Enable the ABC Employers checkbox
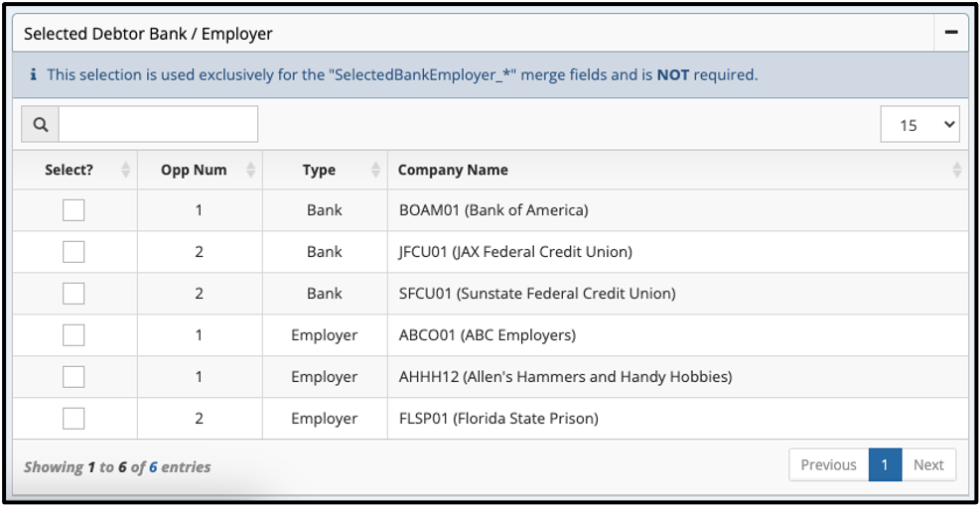The image size is (980, 506). pos(74,335)
